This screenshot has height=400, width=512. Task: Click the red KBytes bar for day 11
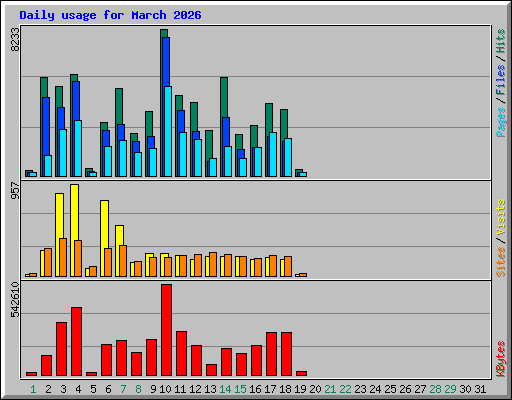point(181,354)
